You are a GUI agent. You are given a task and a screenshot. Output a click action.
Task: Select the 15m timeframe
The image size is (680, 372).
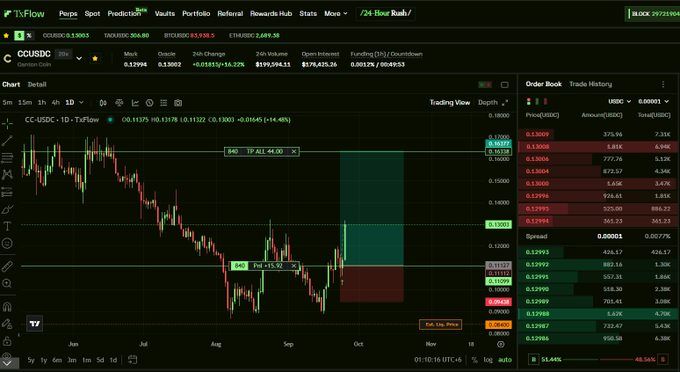25,103
